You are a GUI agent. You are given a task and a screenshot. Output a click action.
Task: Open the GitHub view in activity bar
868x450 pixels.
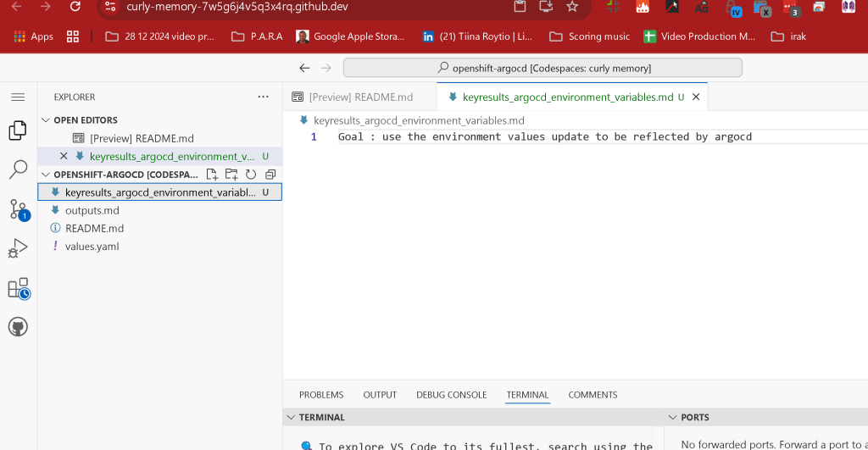pyautogui.click(x=18, y=326)
